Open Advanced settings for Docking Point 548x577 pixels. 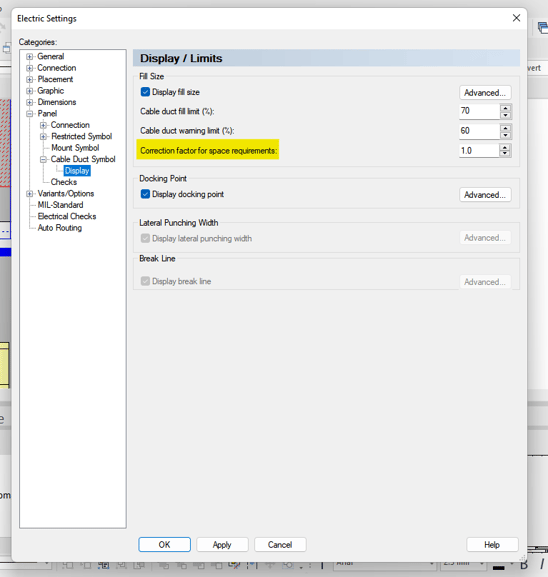pyautogui.click(x=485, y=195)
